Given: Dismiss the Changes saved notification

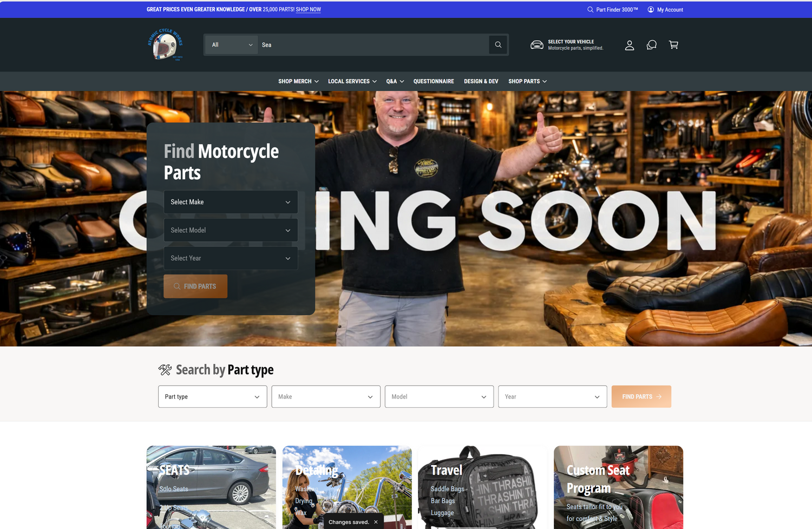Looking at the screenshot, I should click(x=376, y=522).
